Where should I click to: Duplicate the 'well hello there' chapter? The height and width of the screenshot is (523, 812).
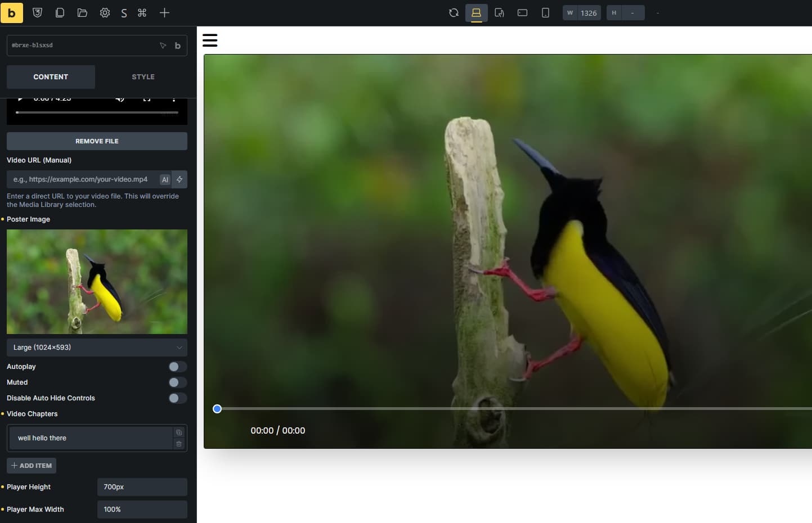(x=179, y=432)
